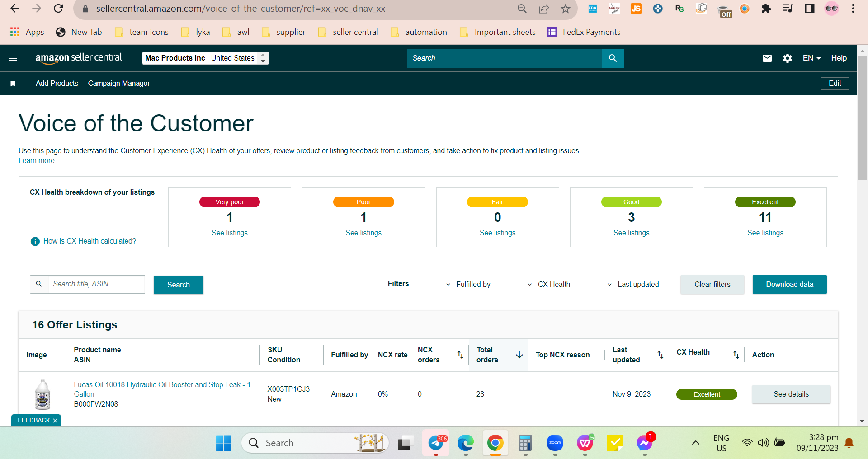This screenshot has height=459, width=868.
Task: Open the FedEx Payments bookmark
Action: [583, 32]
